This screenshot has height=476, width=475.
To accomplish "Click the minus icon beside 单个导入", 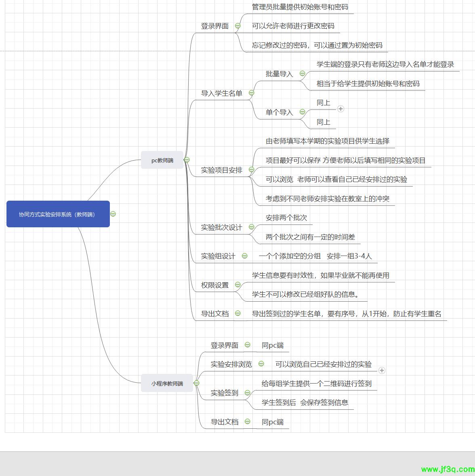I will click(302, 112).
